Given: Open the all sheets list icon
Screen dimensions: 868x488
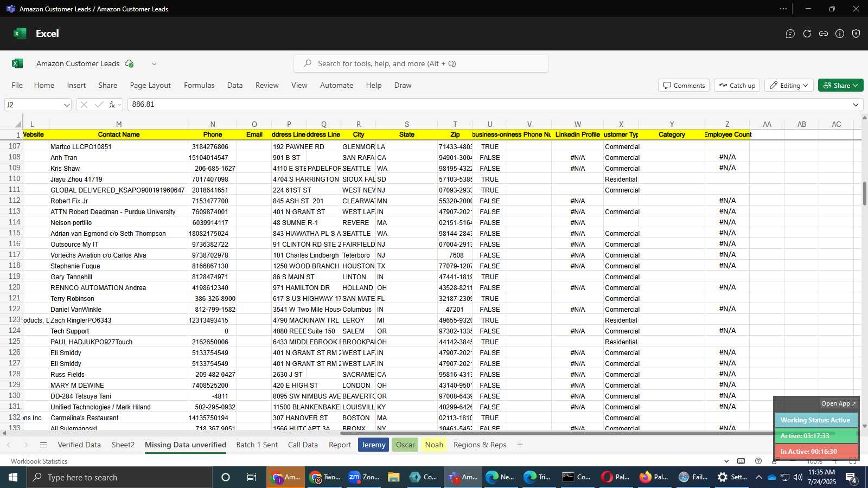Looking at the screenshot, I should [43, 445].
